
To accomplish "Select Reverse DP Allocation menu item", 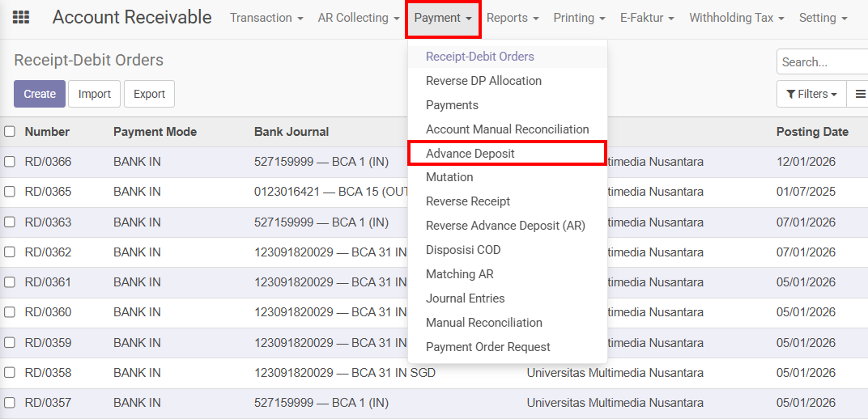I will [483, 81].
